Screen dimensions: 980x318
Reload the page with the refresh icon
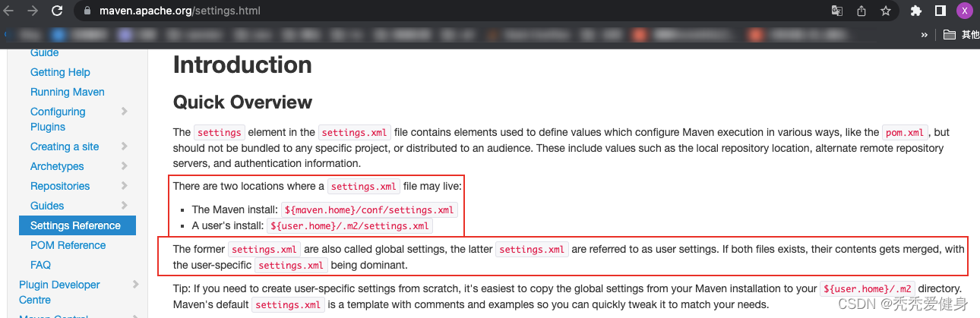(x=57, y=11)
